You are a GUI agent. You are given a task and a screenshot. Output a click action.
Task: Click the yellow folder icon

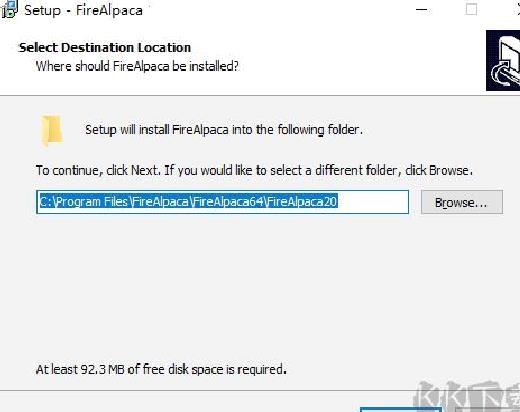(52, 131)
